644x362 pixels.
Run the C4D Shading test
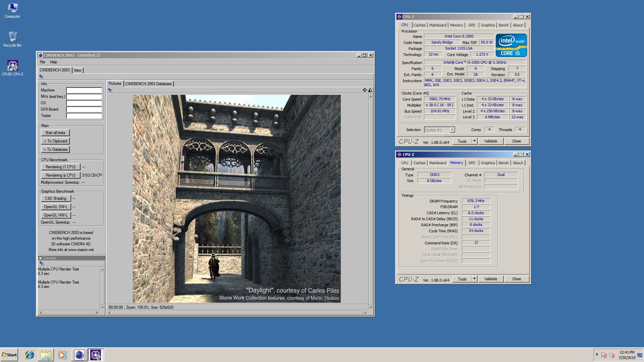pos(56,198)
